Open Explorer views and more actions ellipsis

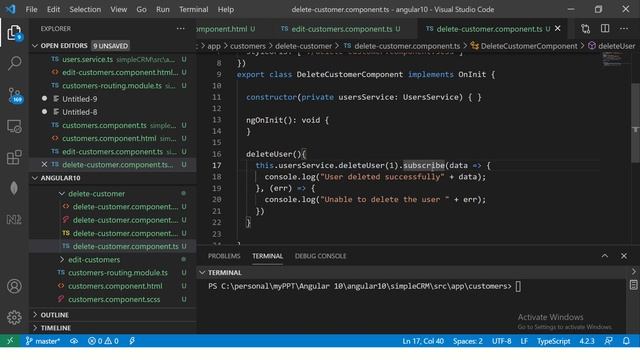point(180,29)
